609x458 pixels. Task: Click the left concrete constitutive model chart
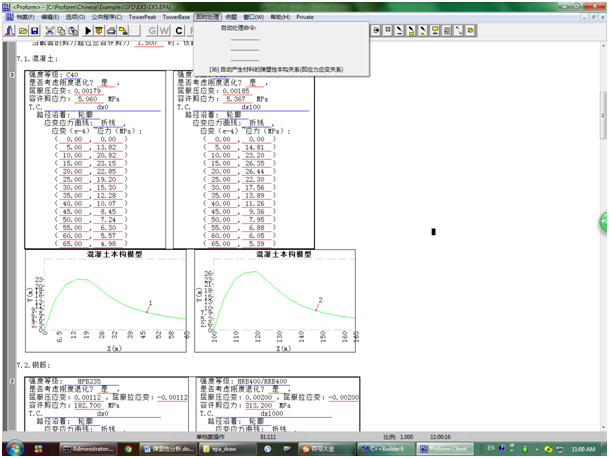coord(106,301)
